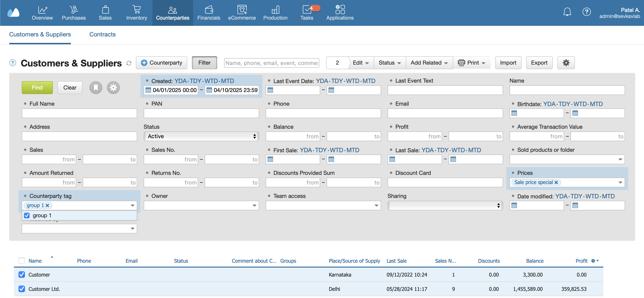This screenshot has height=298, width=644.
Task: Open the Status Active dropdown
Action: click(201, 136)
